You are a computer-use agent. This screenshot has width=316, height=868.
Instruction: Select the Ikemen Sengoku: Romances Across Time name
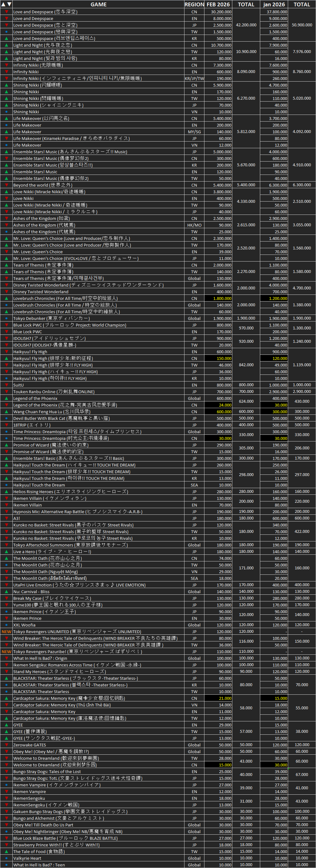click(x=77, y=665)
